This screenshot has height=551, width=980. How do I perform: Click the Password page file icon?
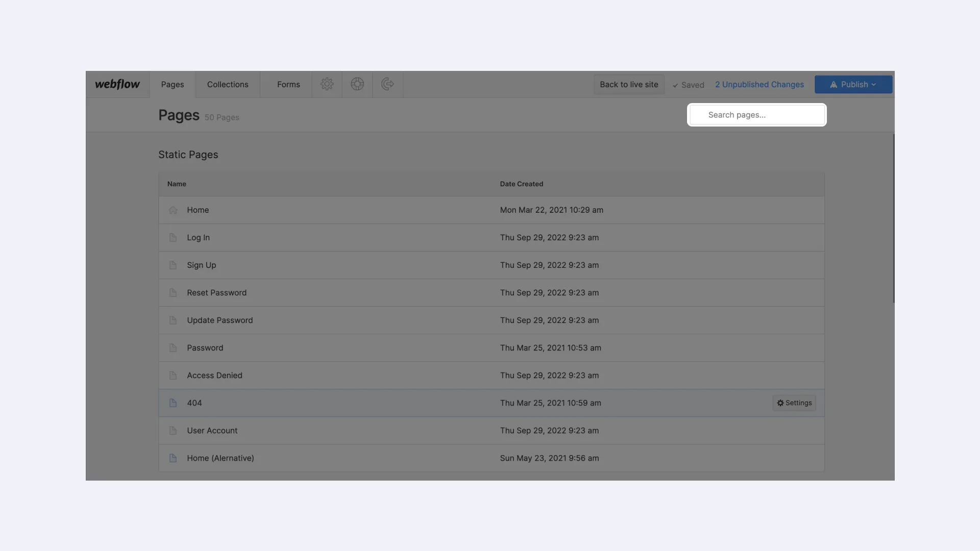tap(173, 348)
